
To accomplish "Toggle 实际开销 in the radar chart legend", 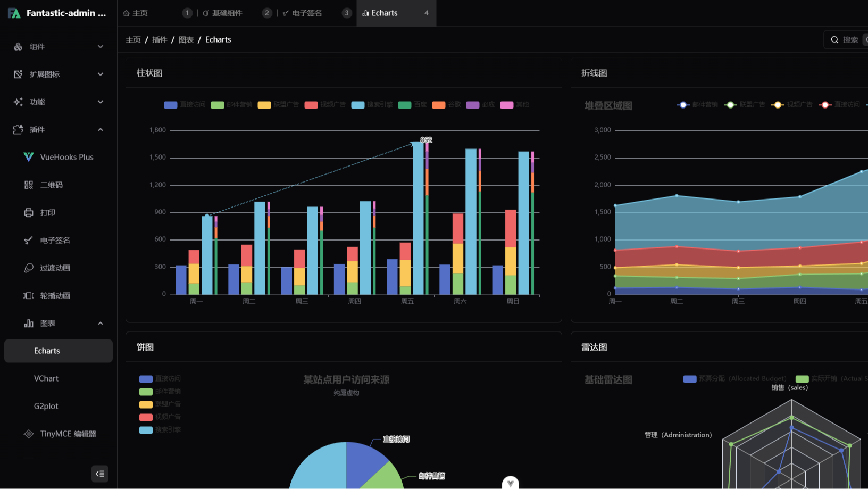I will [832, 379].
